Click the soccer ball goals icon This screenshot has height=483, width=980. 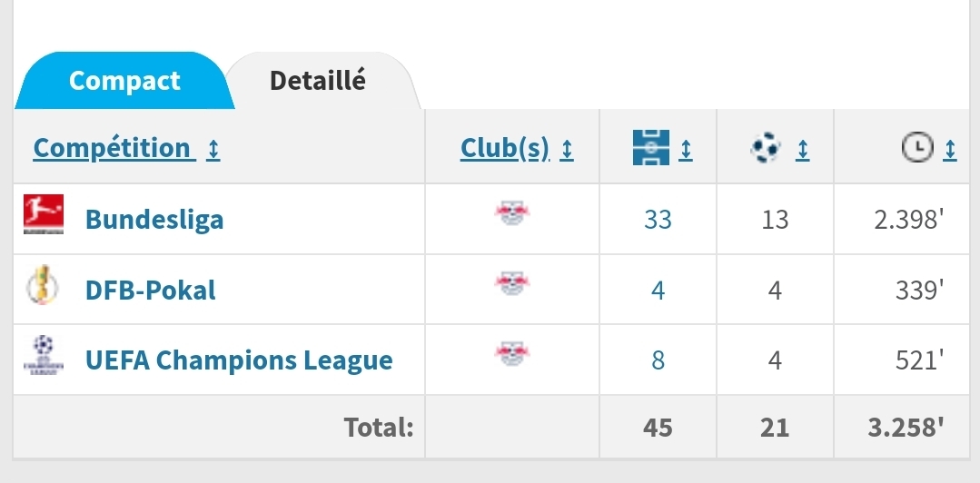(766, 148)
